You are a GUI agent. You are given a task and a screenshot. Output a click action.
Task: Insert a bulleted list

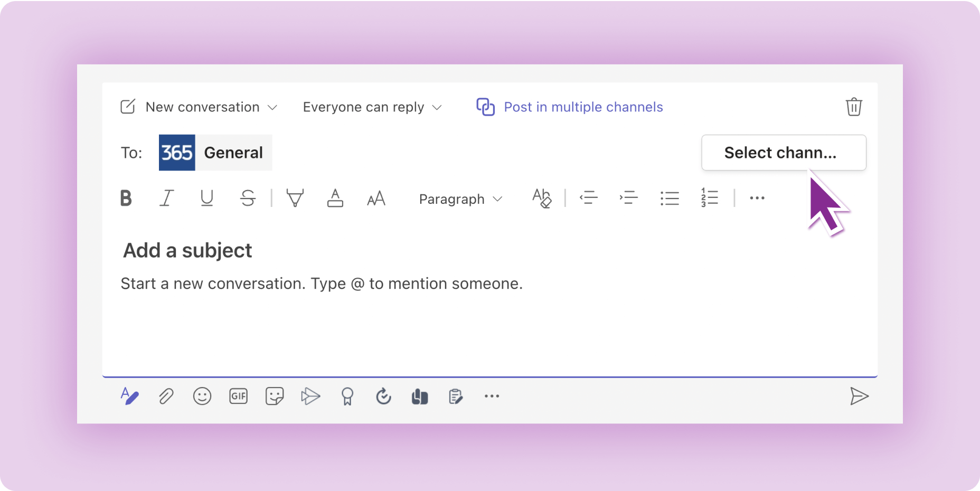[x=670, y=199]
